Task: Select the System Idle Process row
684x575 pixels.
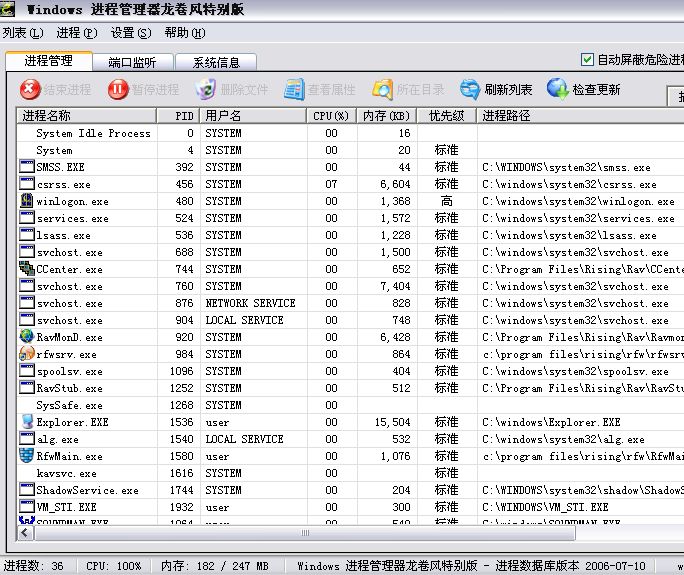Action: (x=350, y=133)
